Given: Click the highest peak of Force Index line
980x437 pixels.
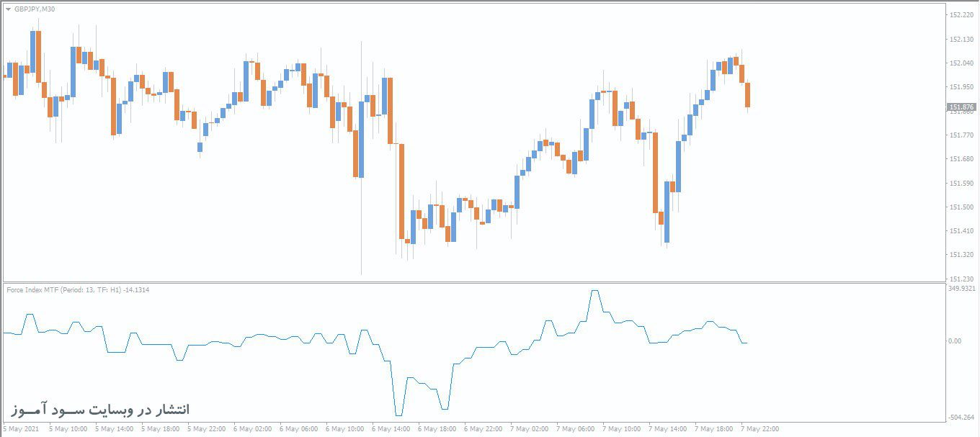Looking at the screenshot, I should 594,292.
